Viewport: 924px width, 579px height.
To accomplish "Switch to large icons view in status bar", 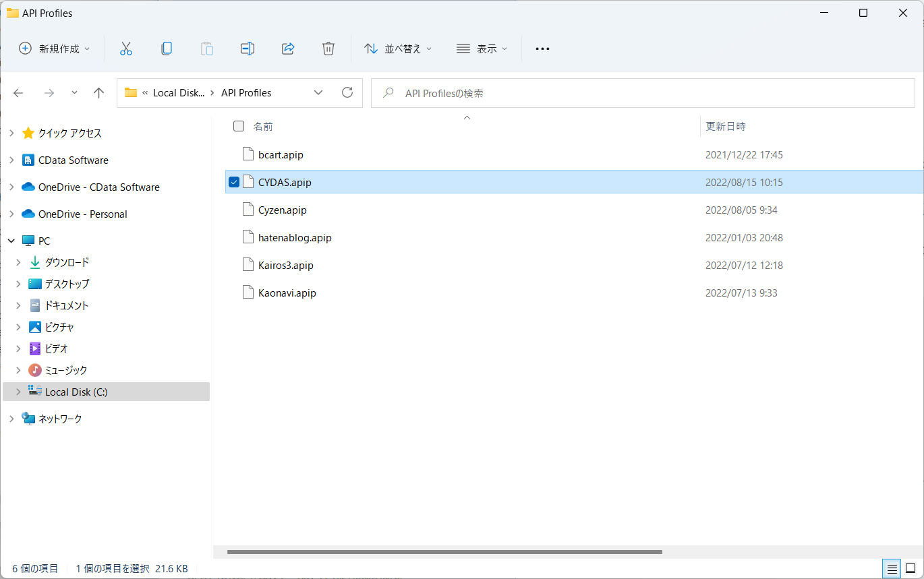I will coord(911,568).
